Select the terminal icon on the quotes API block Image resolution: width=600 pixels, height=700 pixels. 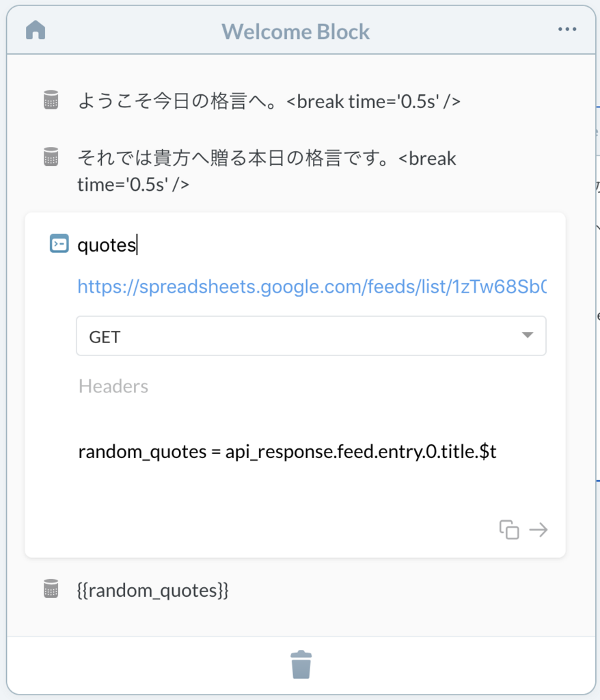coord(58,243)
